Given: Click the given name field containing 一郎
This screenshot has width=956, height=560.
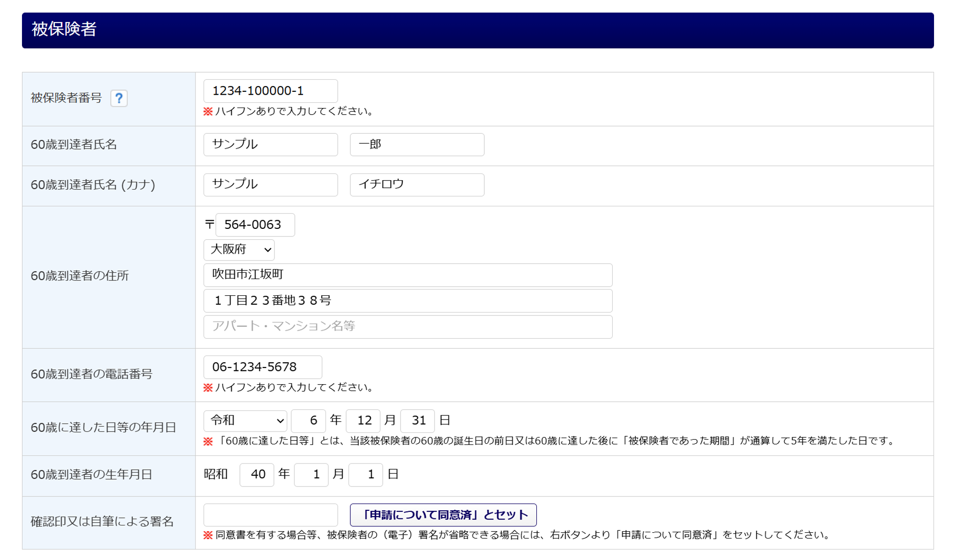Looking at the screenshot, I should (x=417, y=144).
